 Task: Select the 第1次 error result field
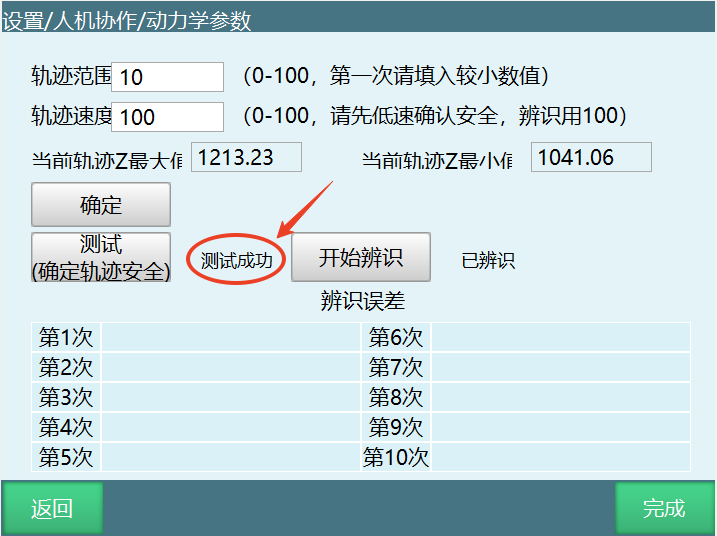pyautogui.click(x=230, y=337)
